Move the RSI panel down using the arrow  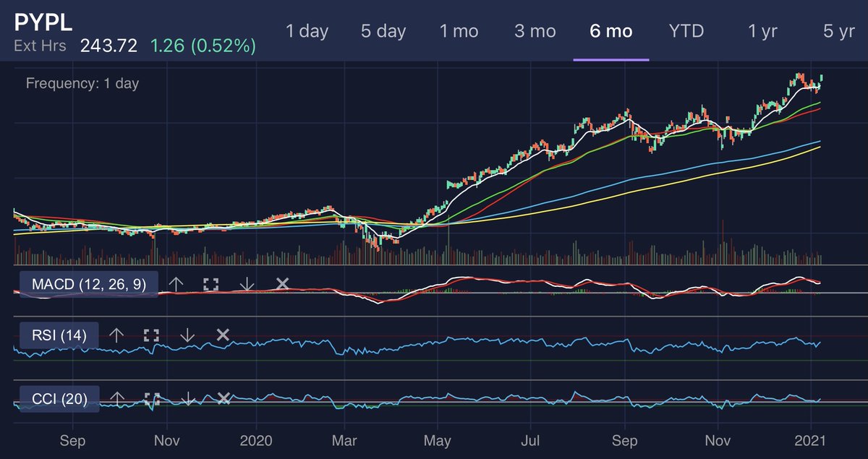click(x=187, y=334)
